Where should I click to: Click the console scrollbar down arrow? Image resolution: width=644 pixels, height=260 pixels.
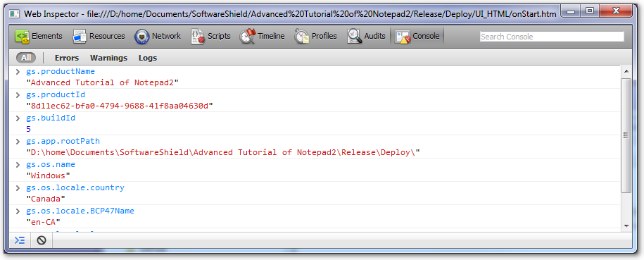tap(626, 226)
